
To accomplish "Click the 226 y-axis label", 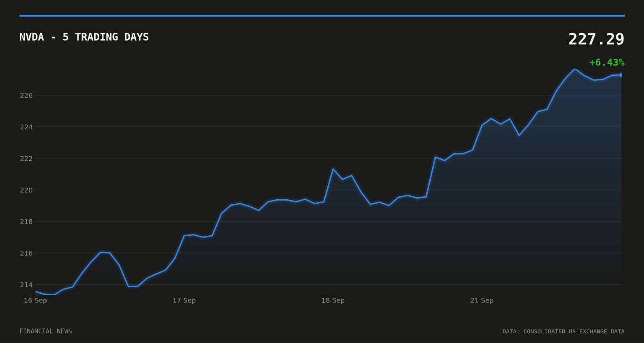I will click(x=26, y=95).
